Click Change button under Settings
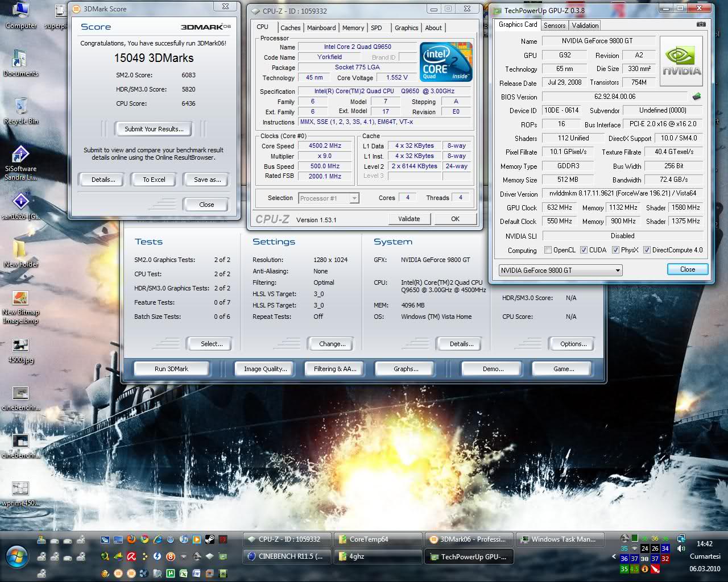 pyautogui.click(x=332, y=344)
